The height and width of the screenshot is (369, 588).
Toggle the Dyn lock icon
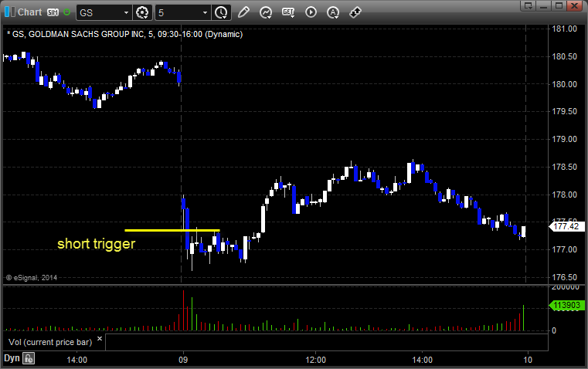(x=29, y=358)
